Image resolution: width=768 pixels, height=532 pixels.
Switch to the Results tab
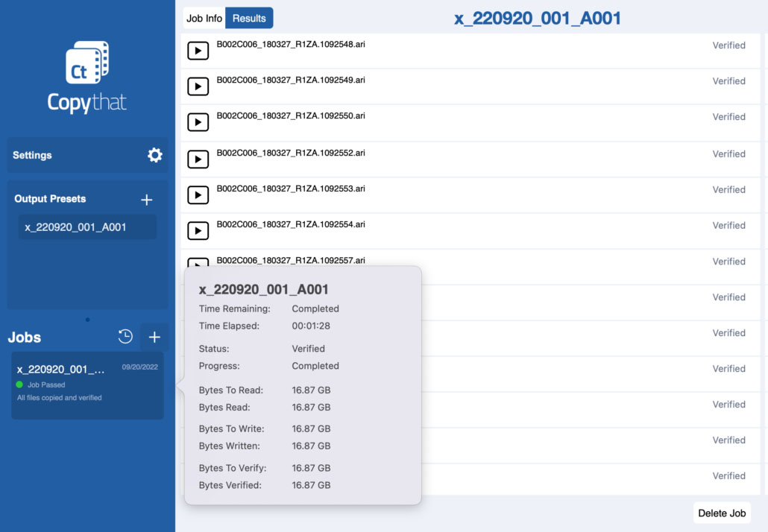(249, 18)
